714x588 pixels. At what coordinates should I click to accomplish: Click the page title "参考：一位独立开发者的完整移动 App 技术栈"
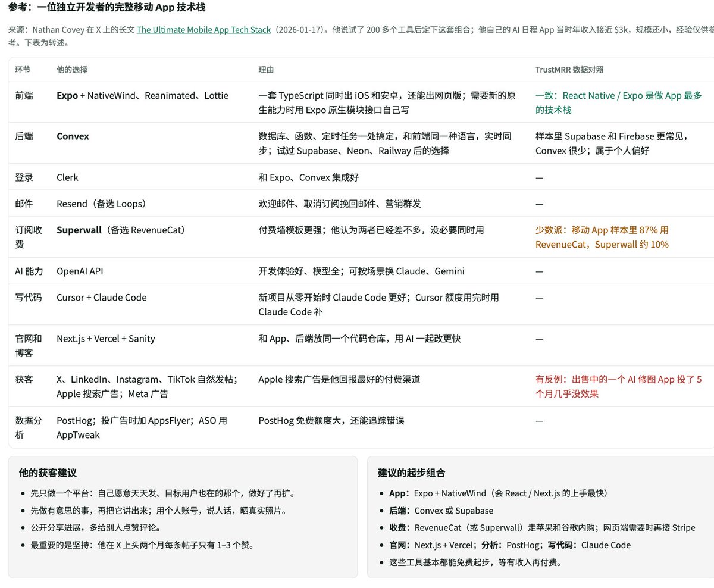point(108,8)
